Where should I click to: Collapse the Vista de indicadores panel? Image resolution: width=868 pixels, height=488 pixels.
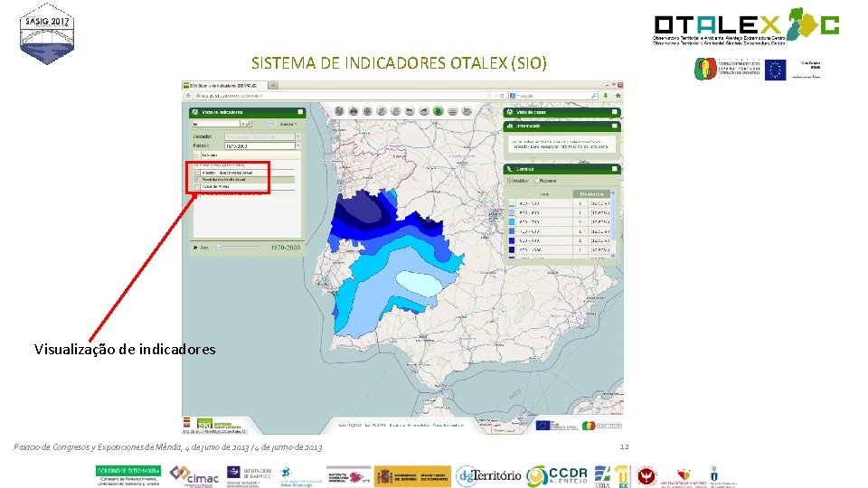(300, 112)
